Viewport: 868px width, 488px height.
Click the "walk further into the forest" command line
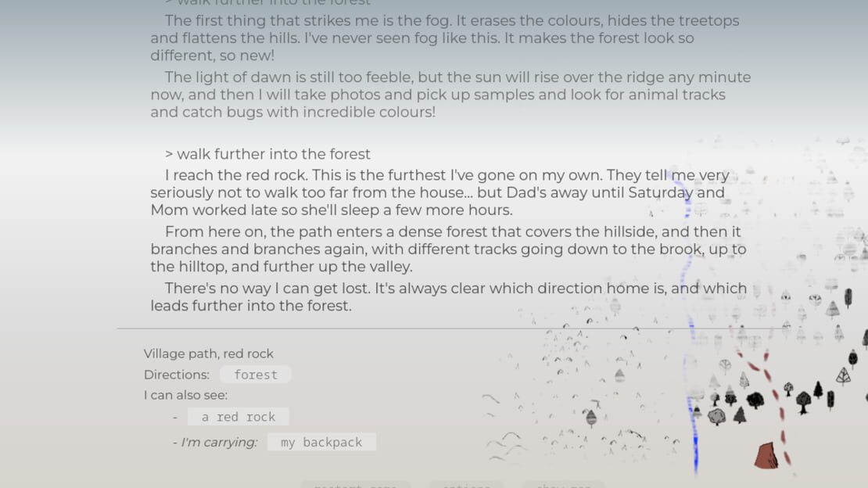[x=268, y=154]
